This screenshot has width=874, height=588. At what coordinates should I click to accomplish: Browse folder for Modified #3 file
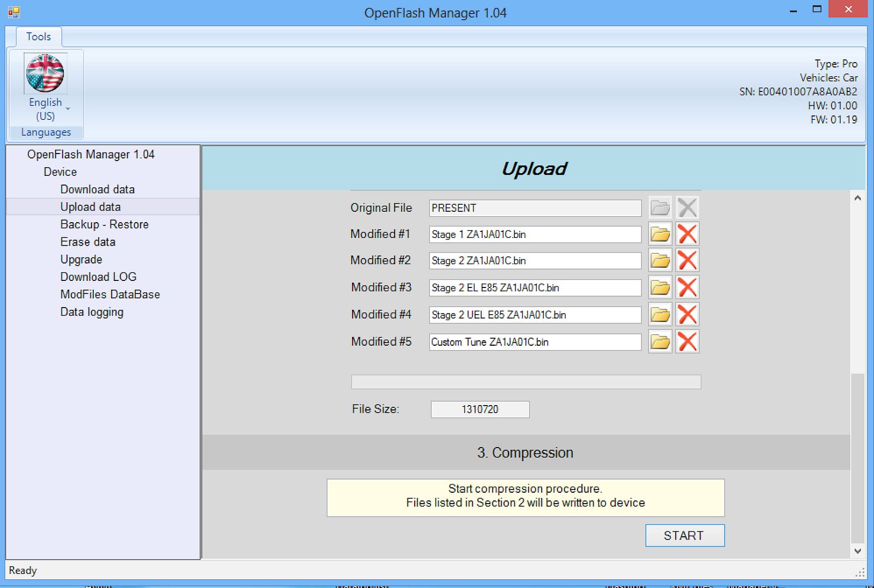[660, 287]
